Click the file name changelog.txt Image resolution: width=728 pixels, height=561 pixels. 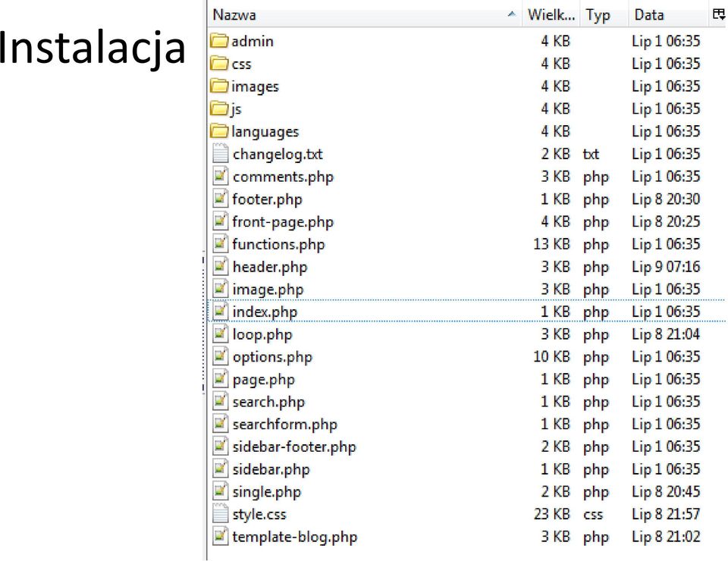(x=278, y=154)
